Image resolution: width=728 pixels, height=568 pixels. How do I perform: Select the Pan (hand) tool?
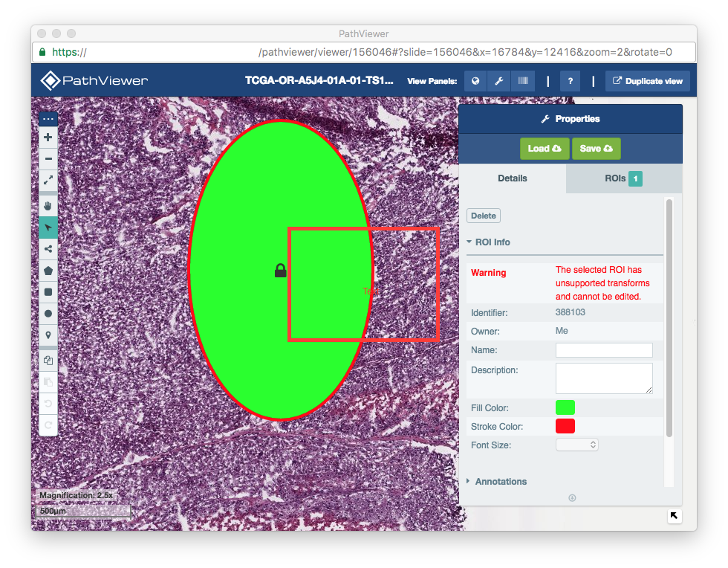48,206
